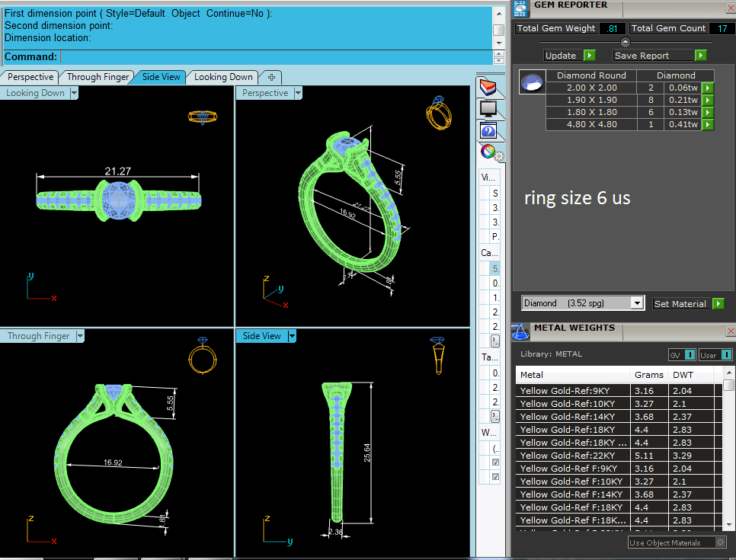Click green arrow for 4.80 X 4.80 diamond
This screenshot has height=560, width=736.
(708, 124)
